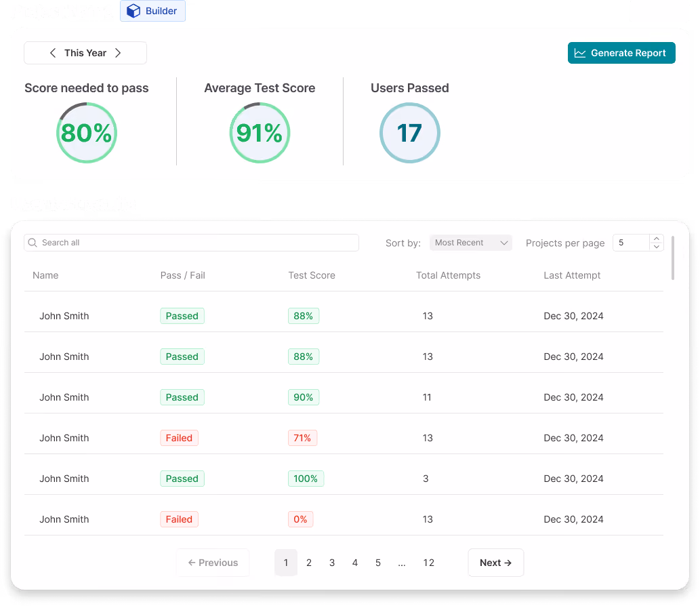Jump to last page 12
This screenshot has height=606, width=700.
pyautogui.click(x=428, y=563)
